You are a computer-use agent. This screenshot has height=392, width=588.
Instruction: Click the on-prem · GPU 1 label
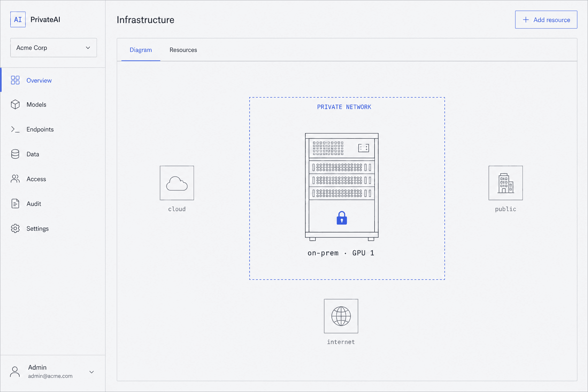[341, 253]
